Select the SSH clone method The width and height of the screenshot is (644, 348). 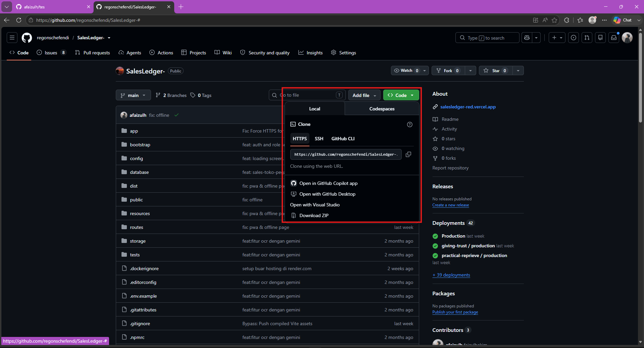(319, 139)
